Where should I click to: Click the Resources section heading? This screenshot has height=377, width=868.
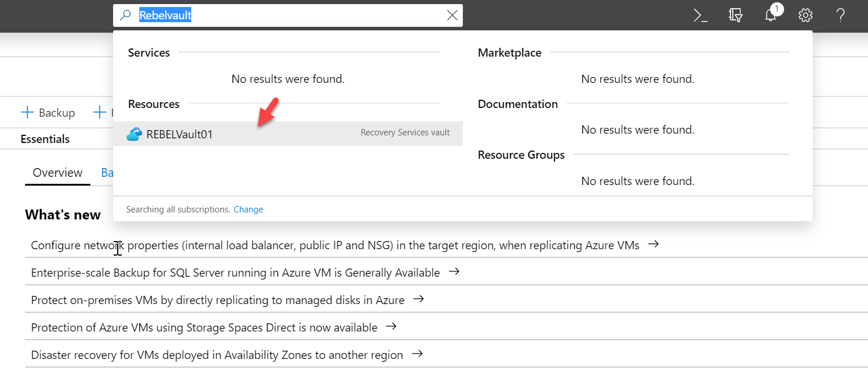point(154,104)
